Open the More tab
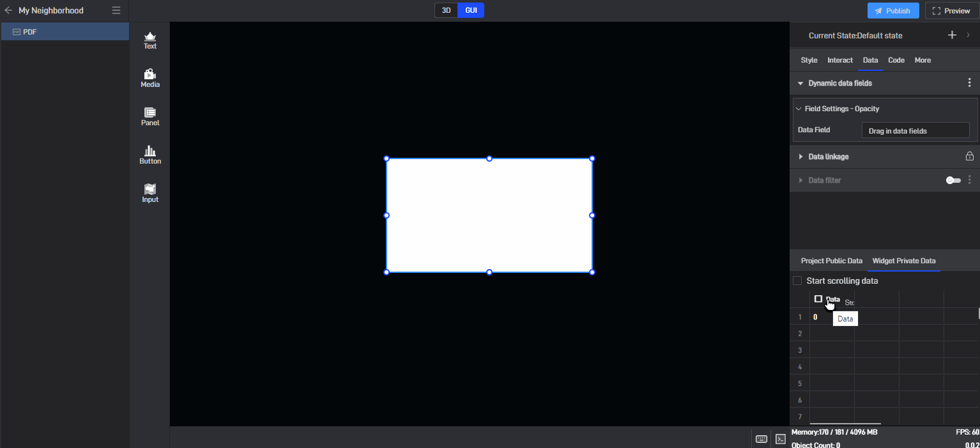 click(x=923, y=60)
